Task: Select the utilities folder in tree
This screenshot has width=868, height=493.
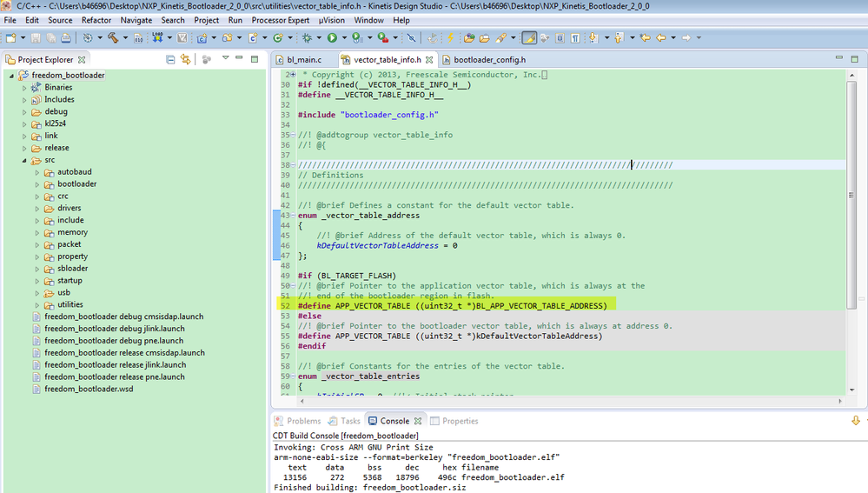Action: [70, 304]
